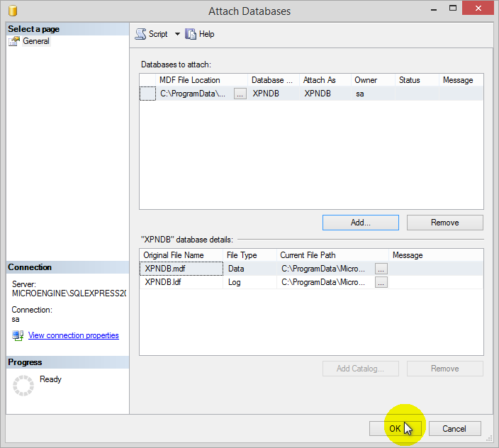Browse file path for XPNDB.mdf

click(381, 269)
